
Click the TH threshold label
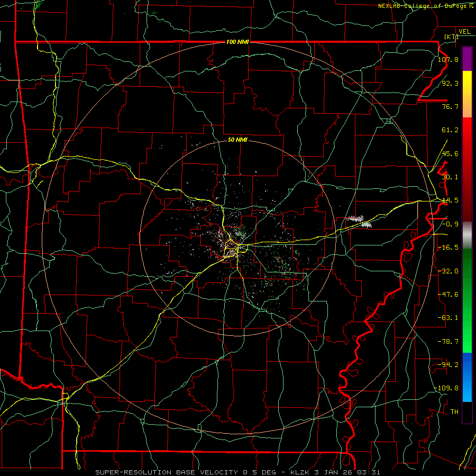coord(454,412)
